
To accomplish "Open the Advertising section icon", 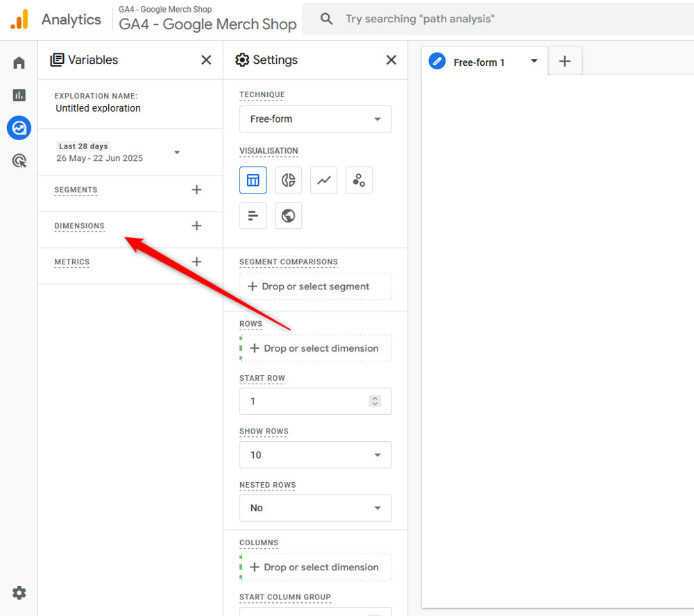I will click(19, 160).
